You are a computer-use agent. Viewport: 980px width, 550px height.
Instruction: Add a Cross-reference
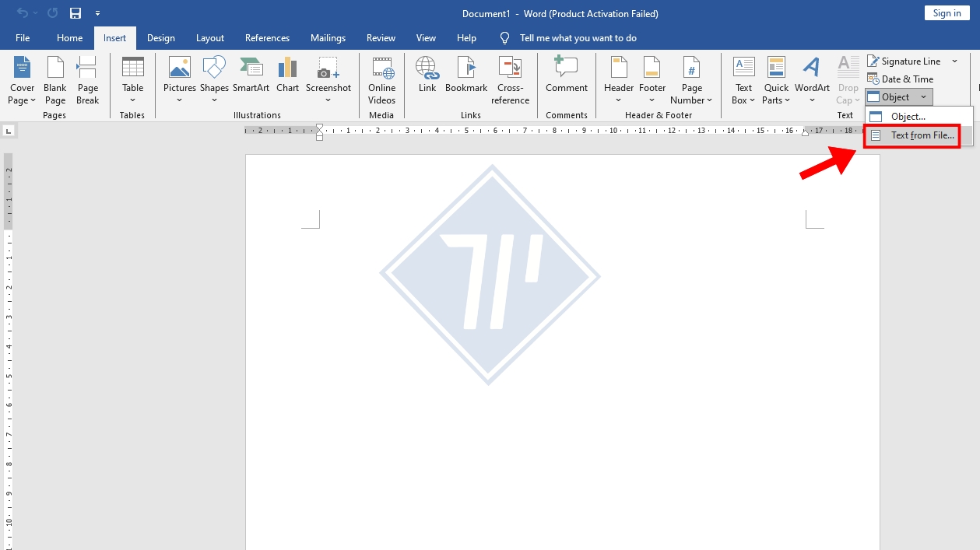pos(510,80)
